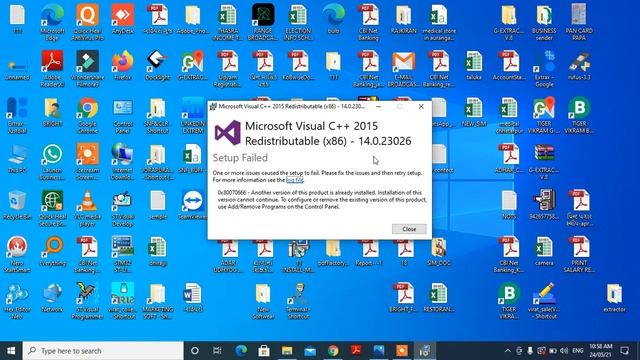Image resolution: width=640 pixels, height=360 pixels.
Task: Open Mail app from the taskbar
Action: [310, 351]
